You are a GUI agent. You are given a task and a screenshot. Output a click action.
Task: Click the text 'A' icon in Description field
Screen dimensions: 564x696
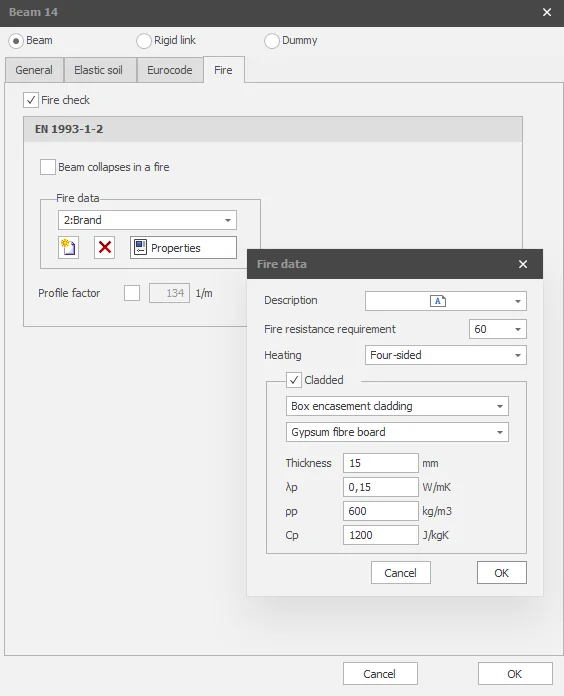pyautogui.click(x=438, y=301)
